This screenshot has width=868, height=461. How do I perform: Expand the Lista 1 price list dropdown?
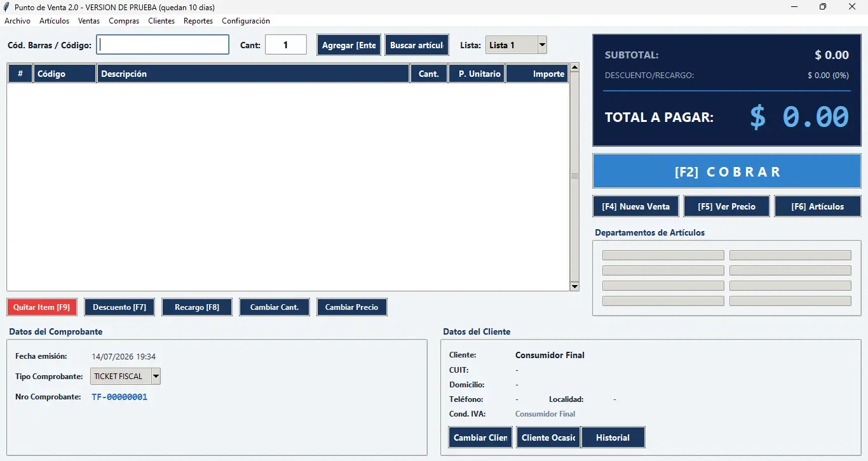[x=542, y=45]
